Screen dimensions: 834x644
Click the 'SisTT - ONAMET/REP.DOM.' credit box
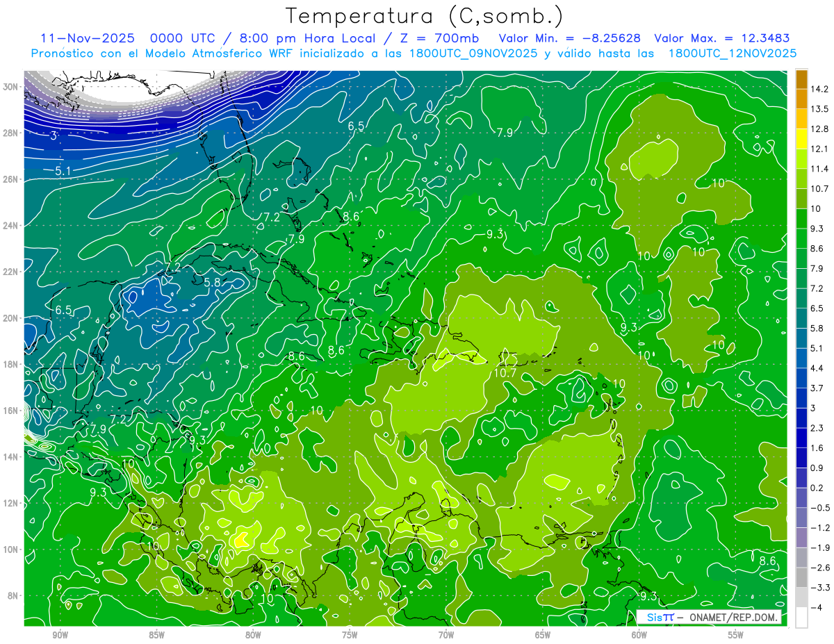click(710, 617)
